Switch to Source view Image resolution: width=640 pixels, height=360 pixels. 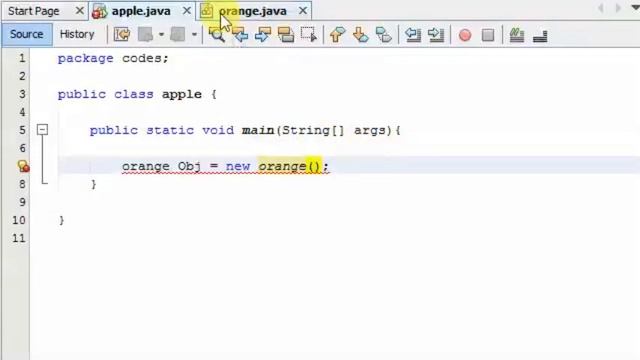tap(27, 34)
